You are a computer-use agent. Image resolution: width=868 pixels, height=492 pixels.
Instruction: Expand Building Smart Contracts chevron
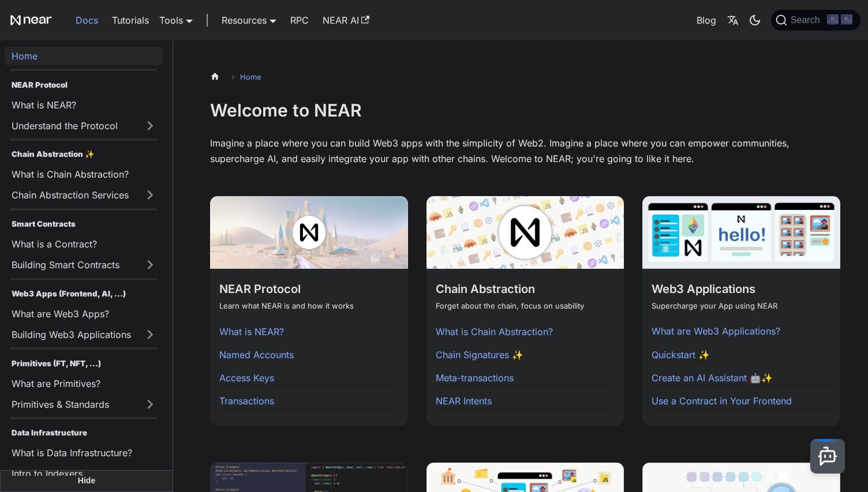[x=150, y=265]
